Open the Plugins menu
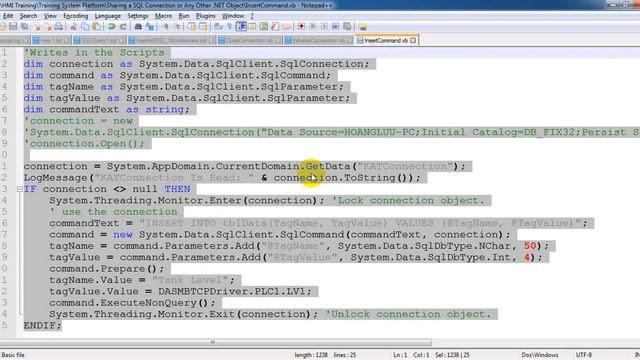640x360 pixels. click(x=205, y=16)
